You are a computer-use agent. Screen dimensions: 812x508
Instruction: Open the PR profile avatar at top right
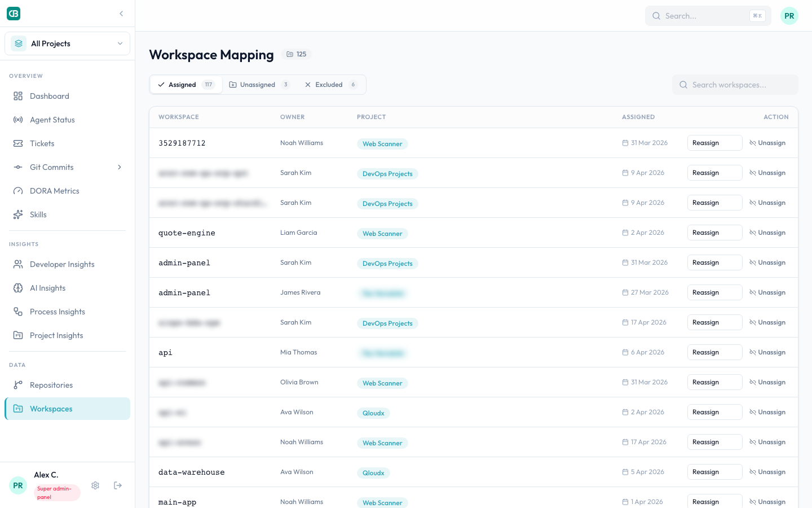(x=789, y=16)
